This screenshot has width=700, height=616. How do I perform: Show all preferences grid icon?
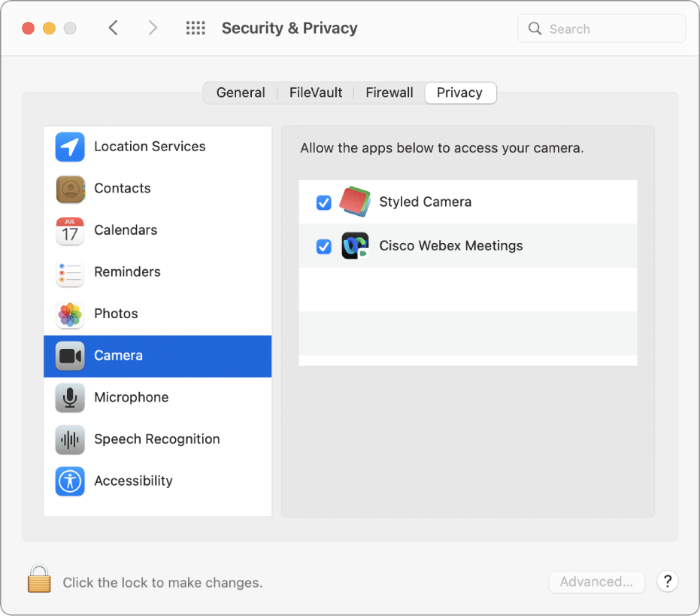point(195,29)
